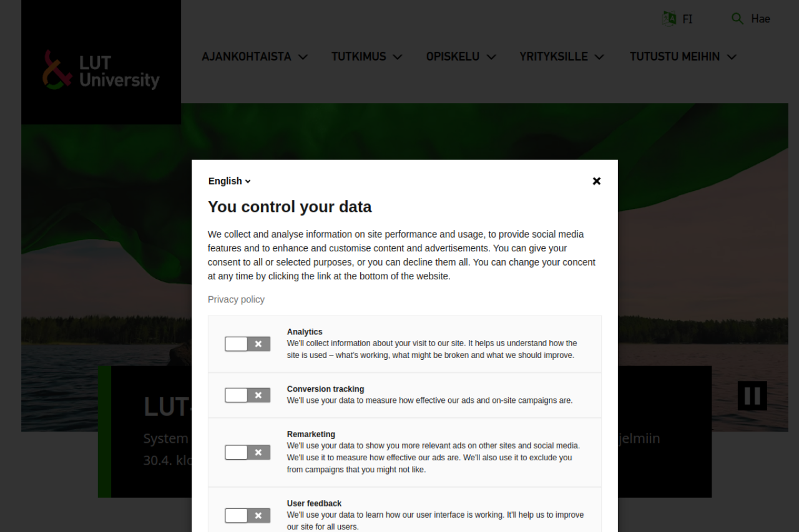Click the 'You control your data' heading
Viewport: 799px width, 532px height.
(290, 206)
